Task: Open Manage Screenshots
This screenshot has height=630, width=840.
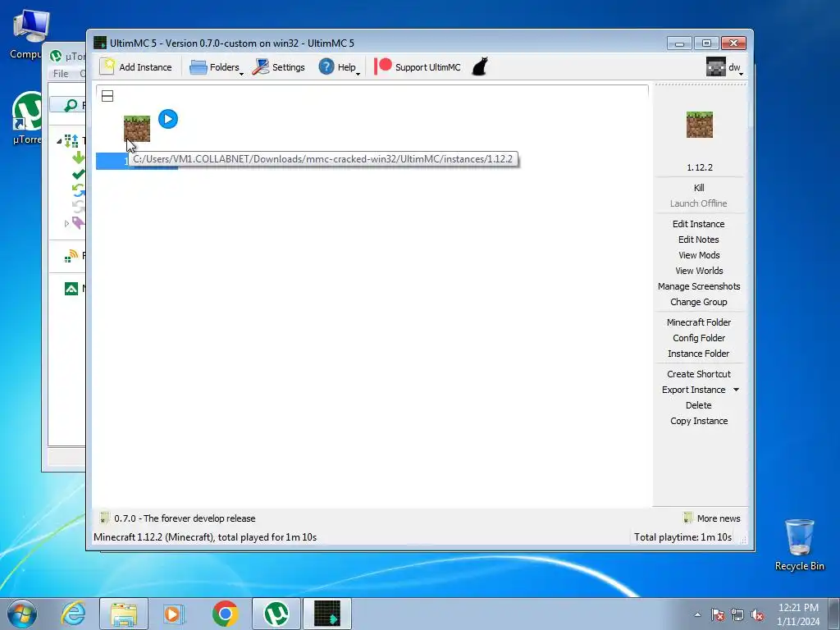Action: point(699,286)
